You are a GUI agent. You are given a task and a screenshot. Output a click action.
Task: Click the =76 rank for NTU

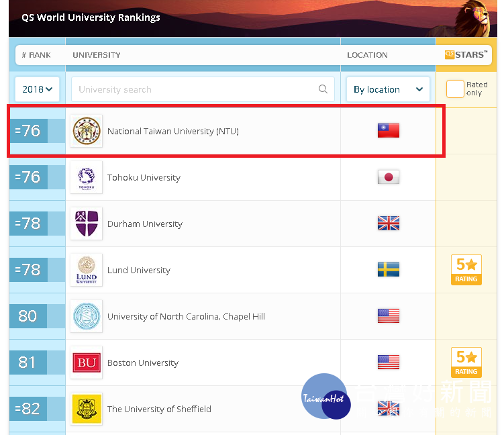pos(28,131)
